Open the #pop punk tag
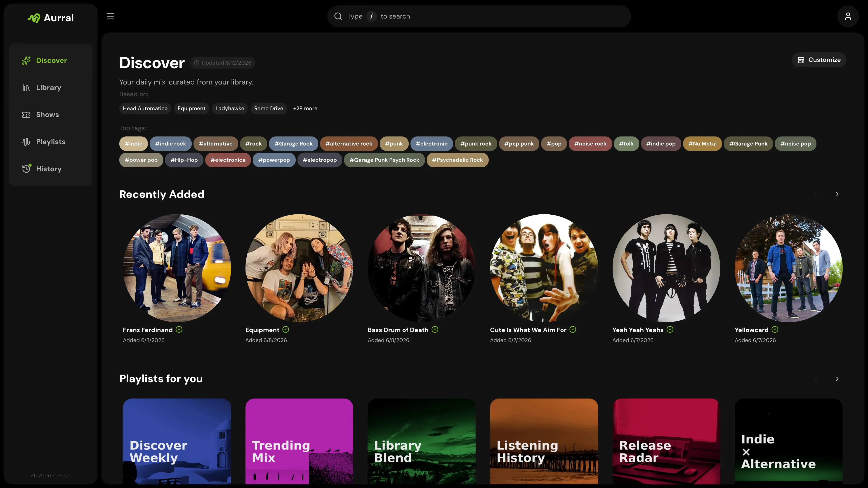Image resolution: width=868 pixels, height=488 pixels. point(519,144)
